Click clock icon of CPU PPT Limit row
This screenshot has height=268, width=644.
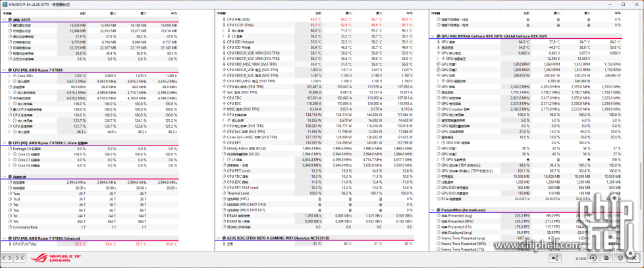[224, 171]
